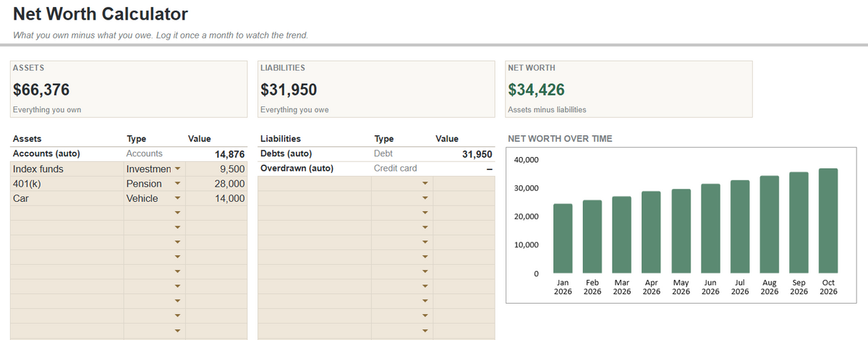Click the Sep 2026 bar in chart
This screenshot has width=868, height=340.
[x=799, y=224]
